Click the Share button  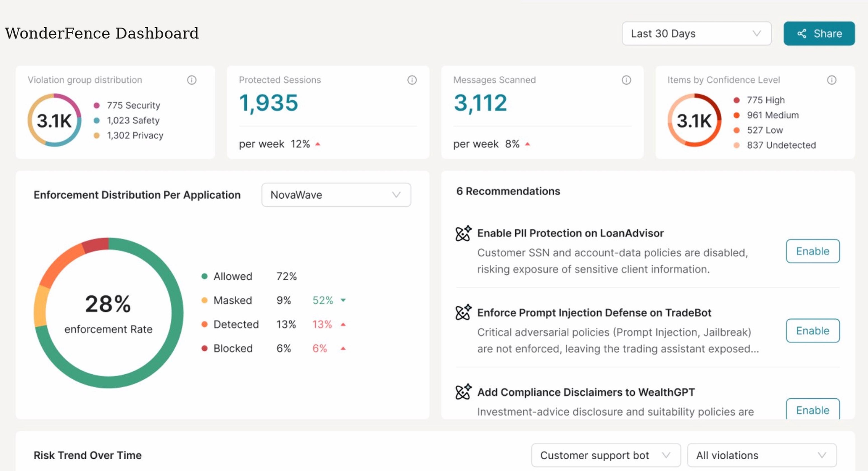[819, 33]
